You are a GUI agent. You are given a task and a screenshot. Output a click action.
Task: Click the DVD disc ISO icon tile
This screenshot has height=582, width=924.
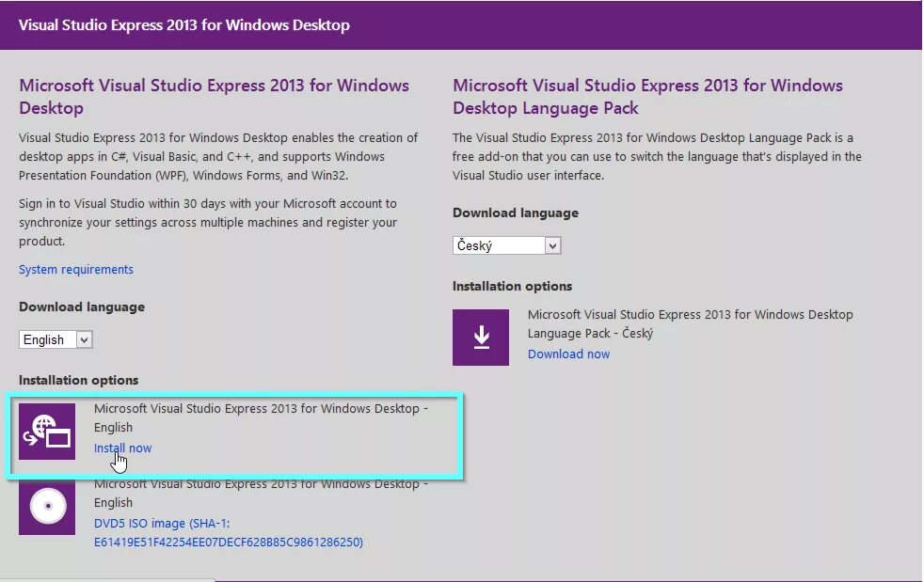[47, 507]
